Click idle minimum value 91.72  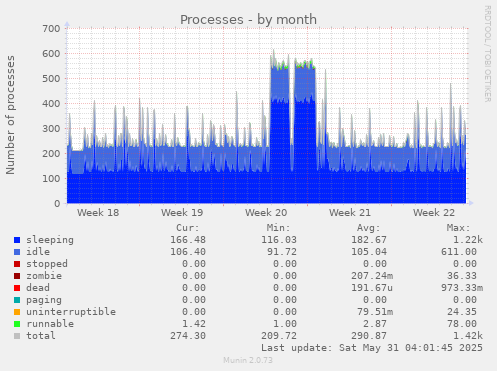point(282,252)
